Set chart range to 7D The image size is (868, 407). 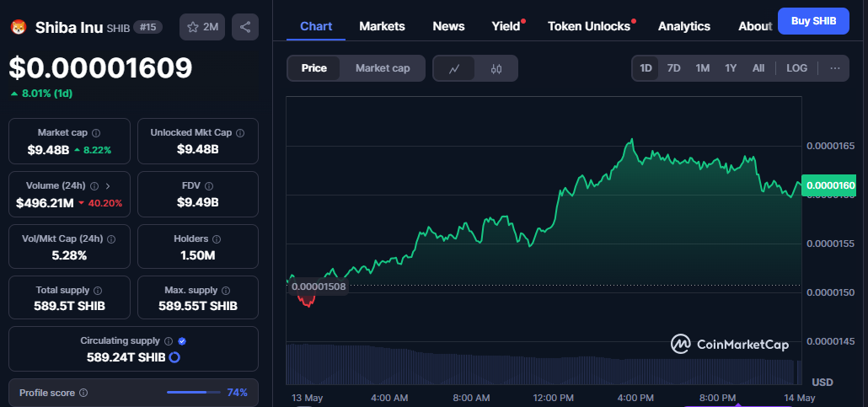click(x=673, y=68)
